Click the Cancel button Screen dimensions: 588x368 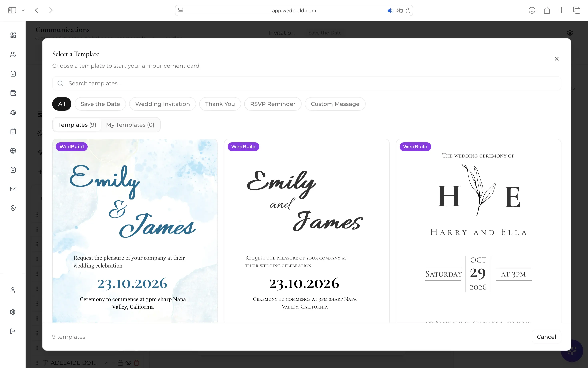(x=546, y=337)
